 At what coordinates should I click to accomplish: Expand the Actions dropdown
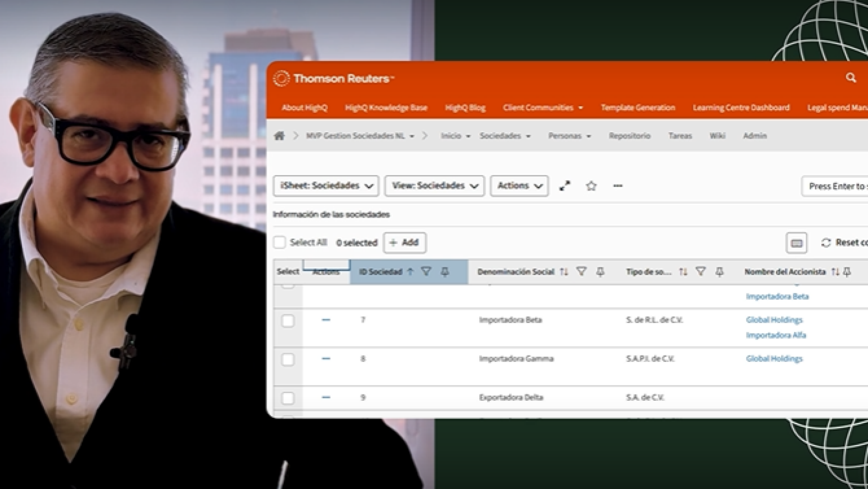pyautogui.click(x=518, y=185)
